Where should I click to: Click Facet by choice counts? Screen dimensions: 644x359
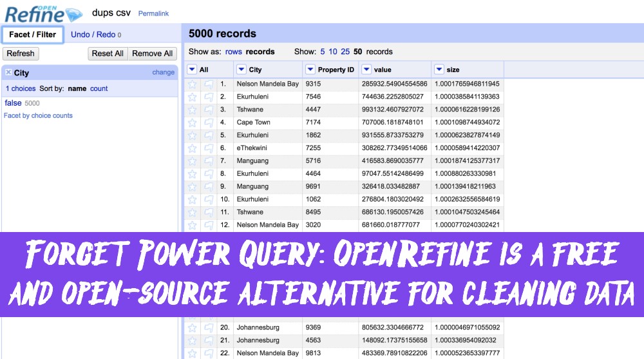pos(38,115)
